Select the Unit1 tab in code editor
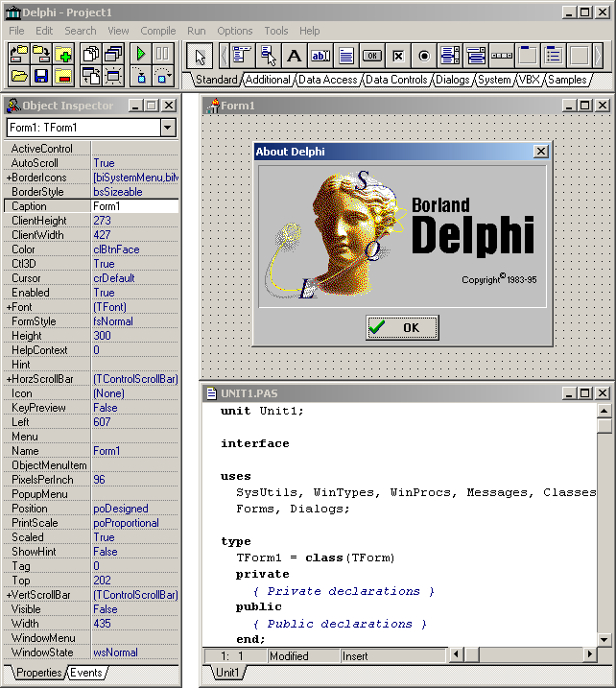616x688 pixels. pyautogui.click(x=227, y=673)
